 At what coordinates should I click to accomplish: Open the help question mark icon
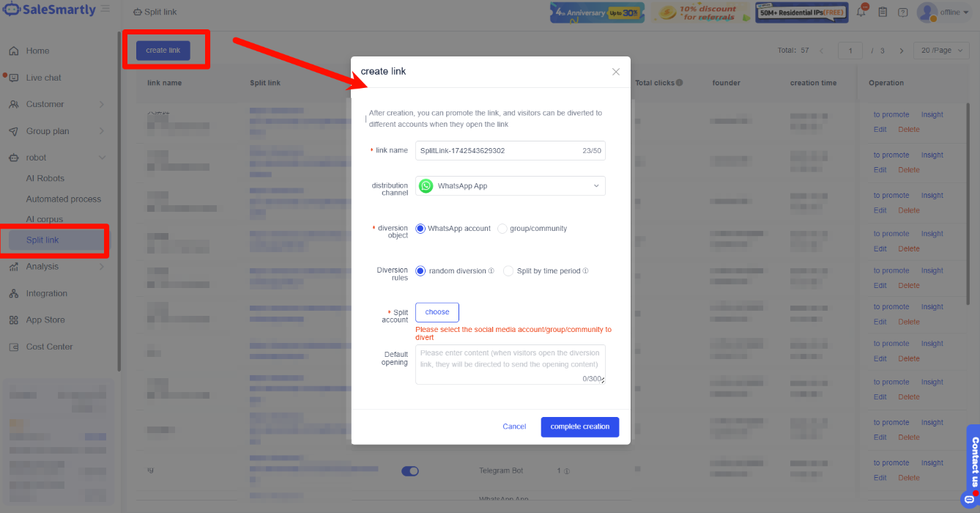(902, 12)
